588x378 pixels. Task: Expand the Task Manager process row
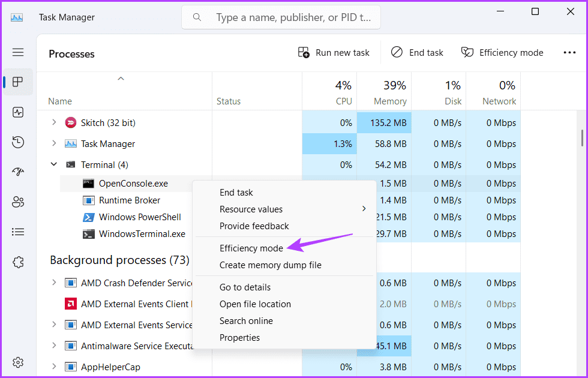(x=54, y=143)
